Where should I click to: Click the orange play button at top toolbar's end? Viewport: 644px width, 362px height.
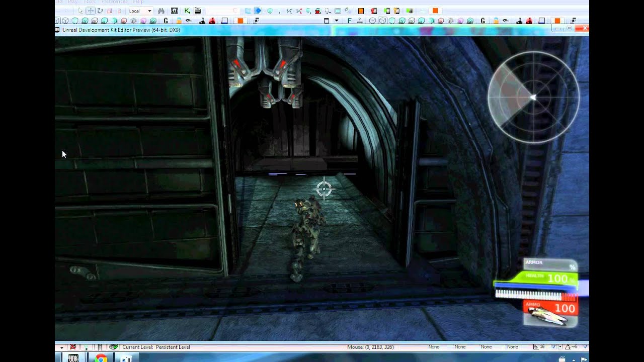(435, 11)
